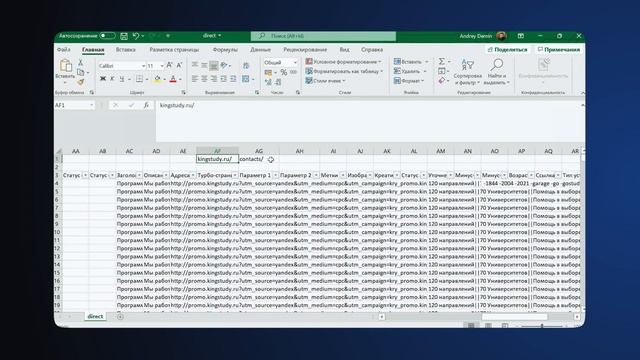Toggle Italic formatting

click(x=112, y=79)
